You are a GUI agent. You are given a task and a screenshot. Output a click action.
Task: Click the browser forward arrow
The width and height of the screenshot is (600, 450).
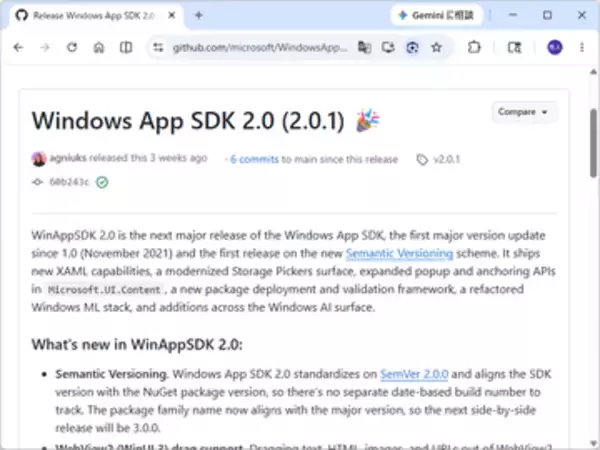(x=45, y=47)
